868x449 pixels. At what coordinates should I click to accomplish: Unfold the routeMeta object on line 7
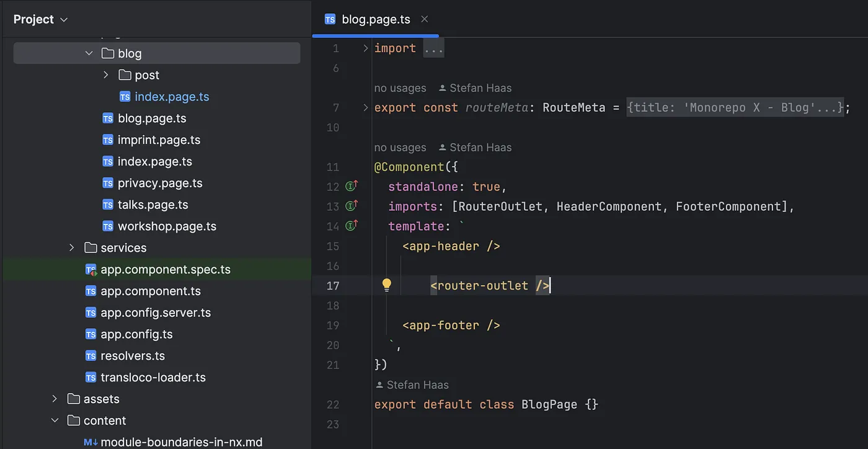tap(365, 108)
